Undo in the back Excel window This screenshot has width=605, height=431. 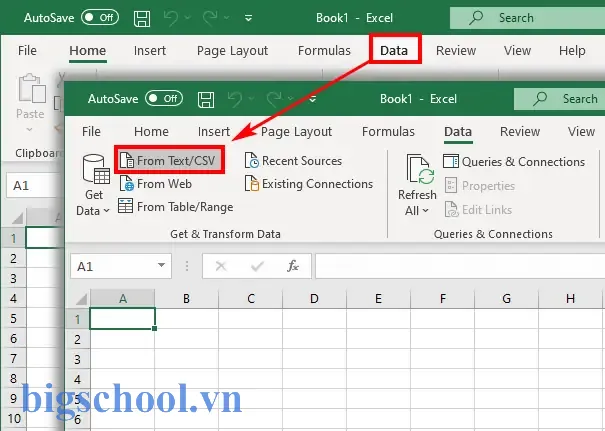pyautogui.click(x=171, y=18)
